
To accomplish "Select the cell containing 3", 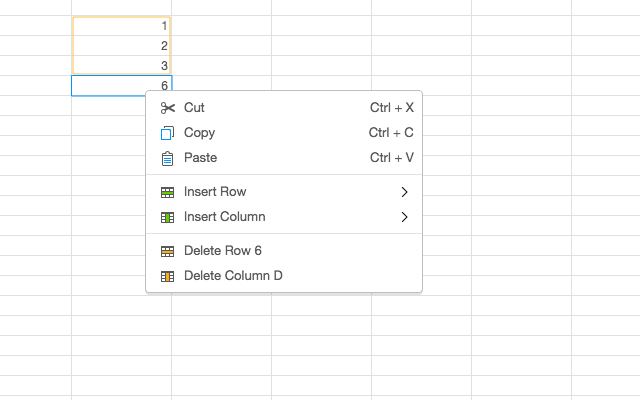I will [121, 66].
